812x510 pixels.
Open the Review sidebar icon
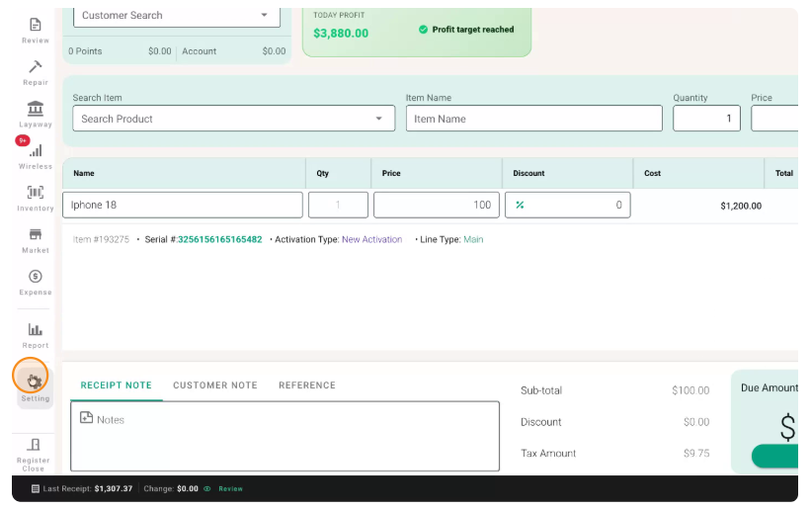(x=36, y=25)
